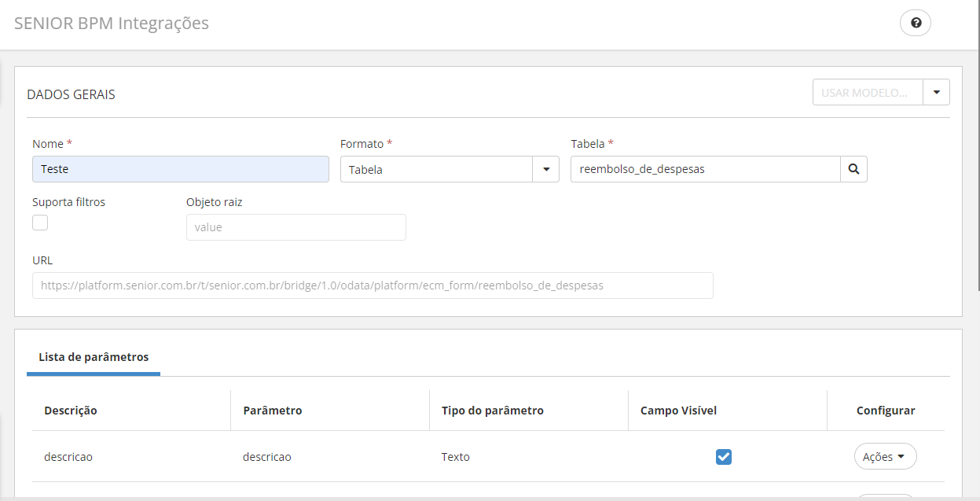Viewport: 980px width, 501px height.
Task: Open the help question mark icon
Action: point(916,23)
